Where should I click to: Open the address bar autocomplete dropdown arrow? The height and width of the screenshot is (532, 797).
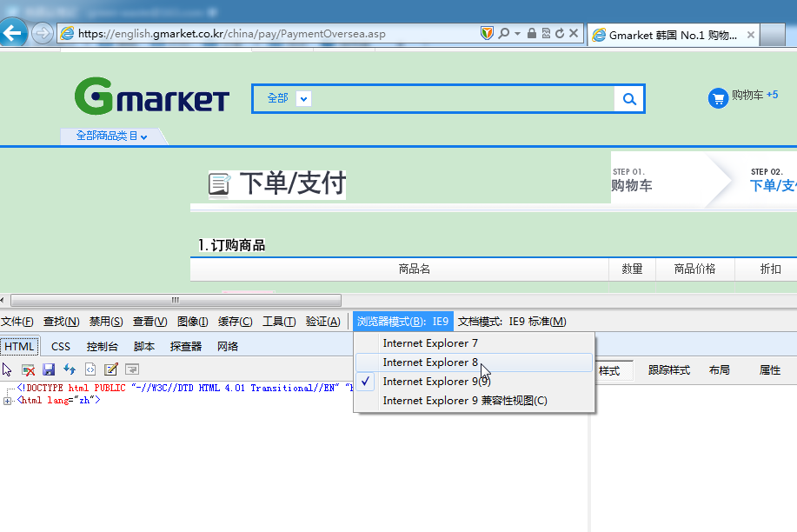517,33
